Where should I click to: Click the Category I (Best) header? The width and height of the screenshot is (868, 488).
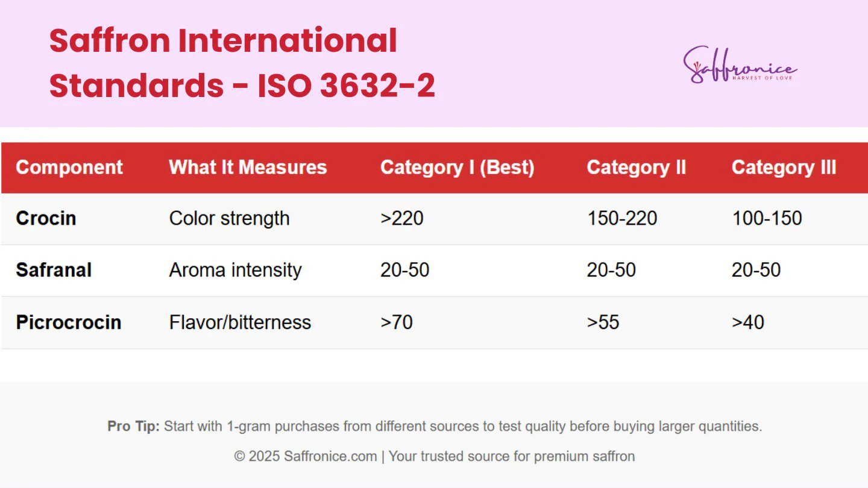coord(457,167)
